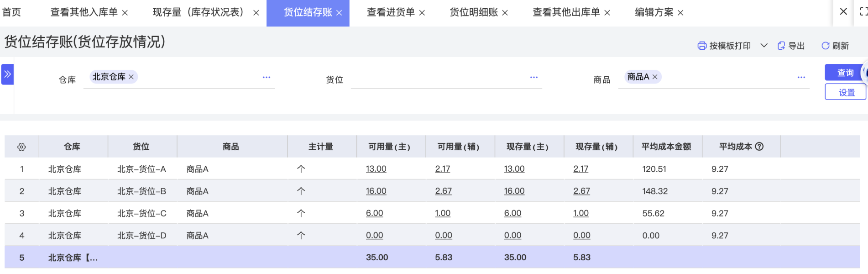The width and height of the screenshot is (868, 274).
Task: Open warehouse selector ellipsis
Action: tap(267, 77)
